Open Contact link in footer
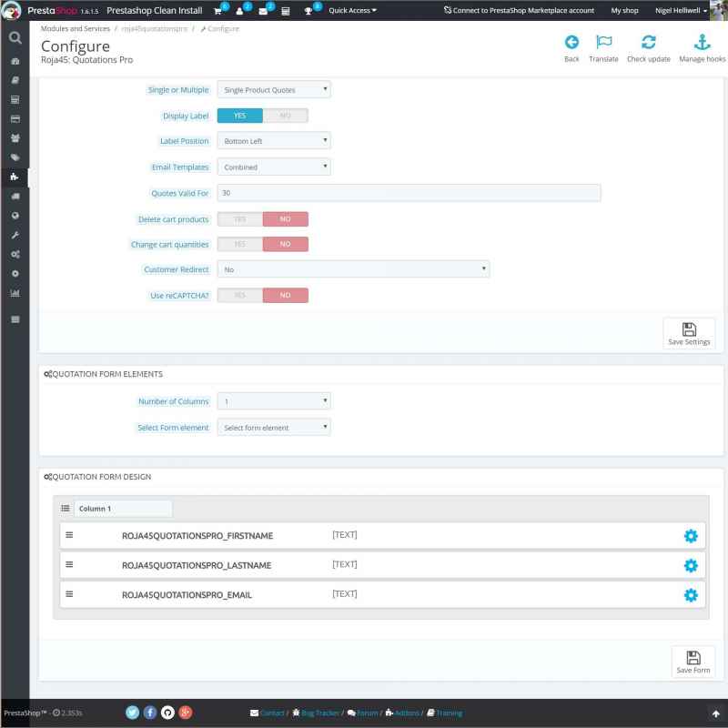The height and width of the screenshot is (728, 728). 267,713
